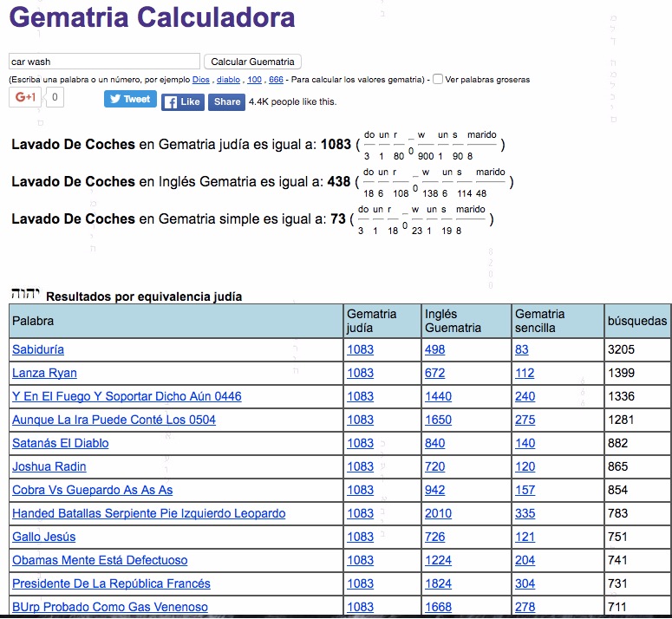Click the Facebook Like button
The image size is (672, 619).
point(182,101)
